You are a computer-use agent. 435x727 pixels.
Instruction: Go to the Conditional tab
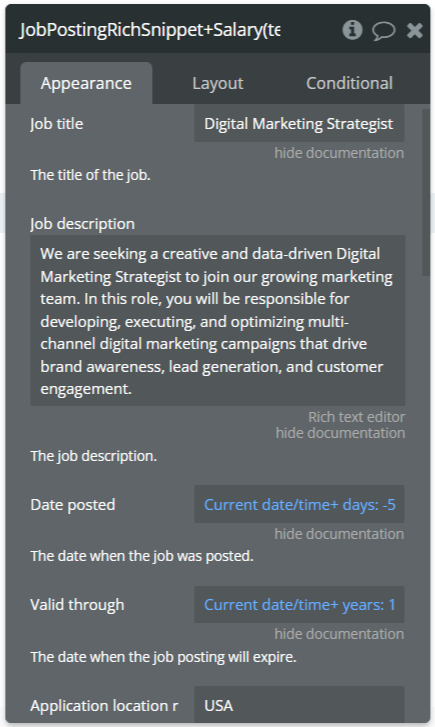click(x=349, y=83)
